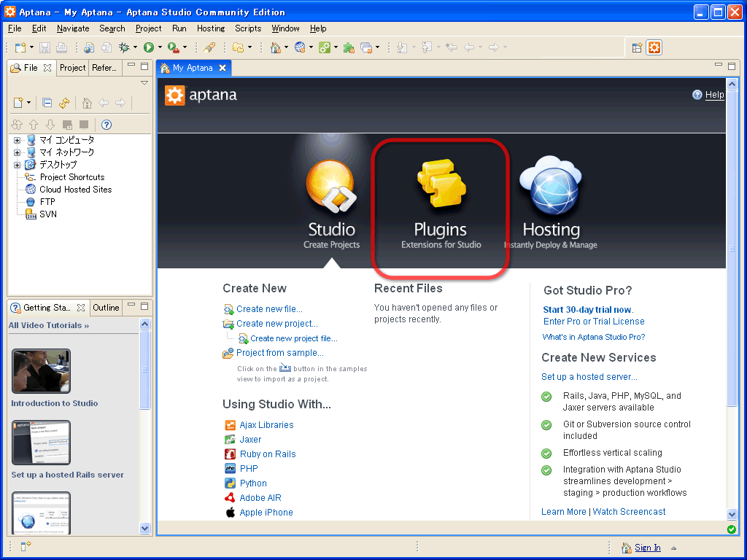This screenshot has height=560, width=747.
Task: Maximize the File view panel
Action: coord(144,66)
